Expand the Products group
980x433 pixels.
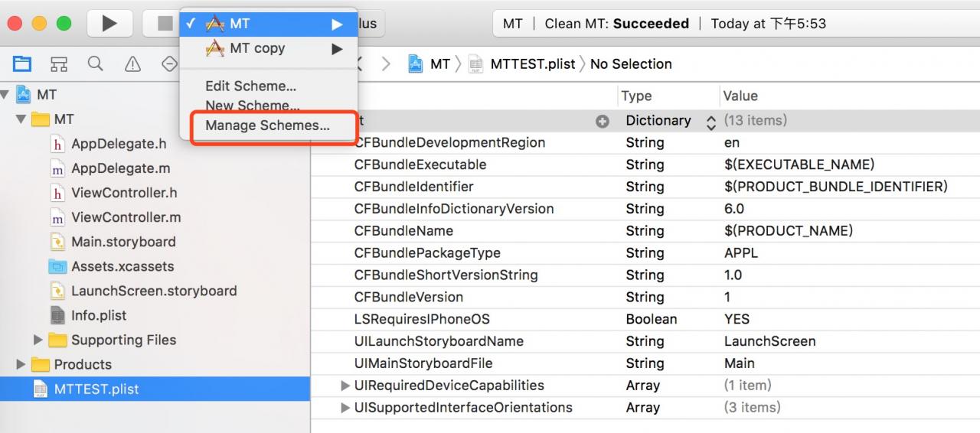tap(21, 364)
